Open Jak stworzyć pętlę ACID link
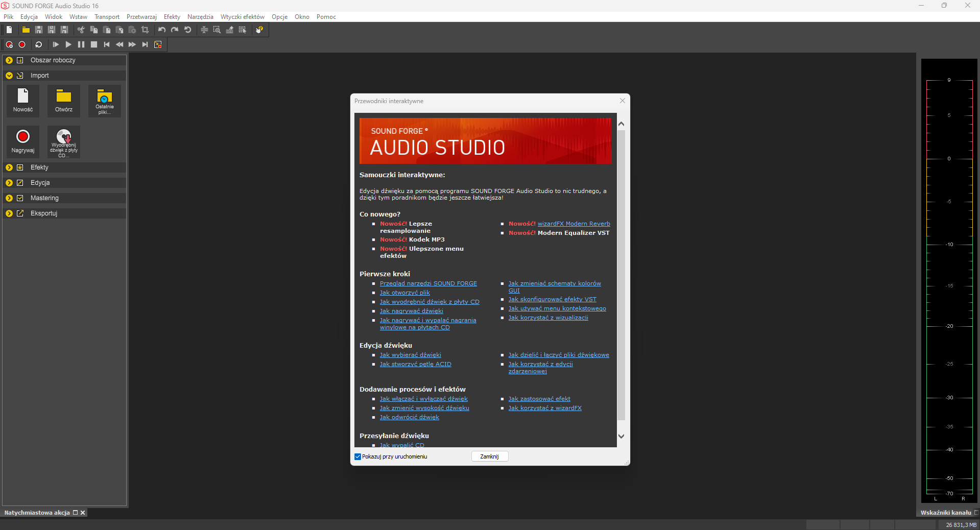Viewport: 980px width, 530px height. click(x=415, y=364)
